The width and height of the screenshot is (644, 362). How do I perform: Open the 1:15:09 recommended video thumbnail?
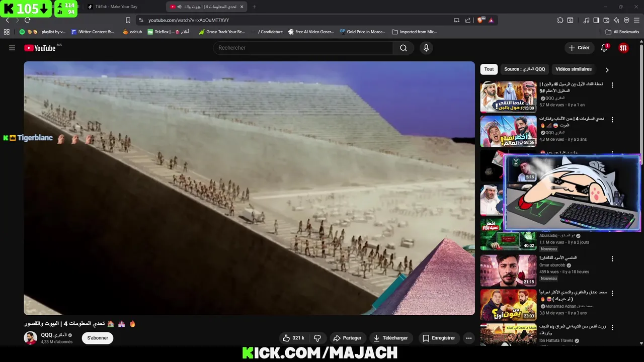click(508, 97)
